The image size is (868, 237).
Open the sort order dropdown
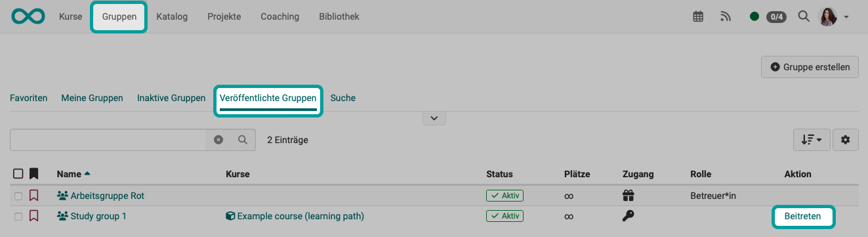812,139
